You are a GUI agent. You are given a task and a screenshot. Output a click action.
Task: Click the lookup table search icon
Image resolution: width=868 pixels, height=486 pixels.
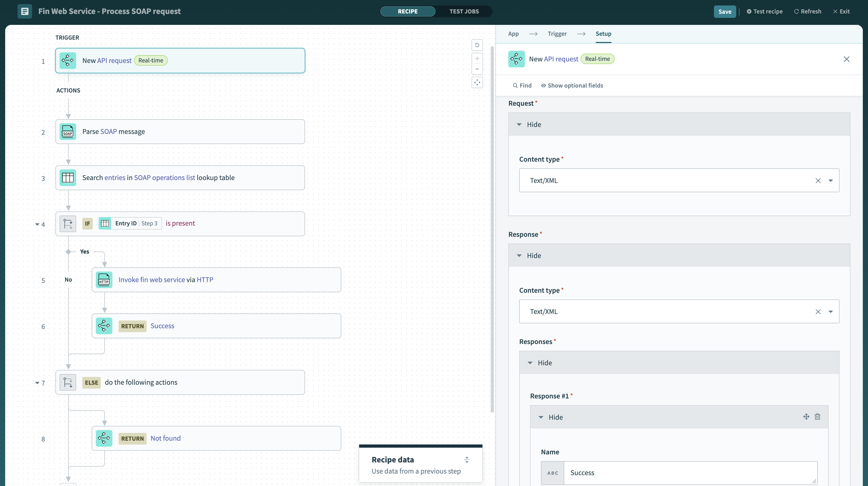(x=67, y=177)
